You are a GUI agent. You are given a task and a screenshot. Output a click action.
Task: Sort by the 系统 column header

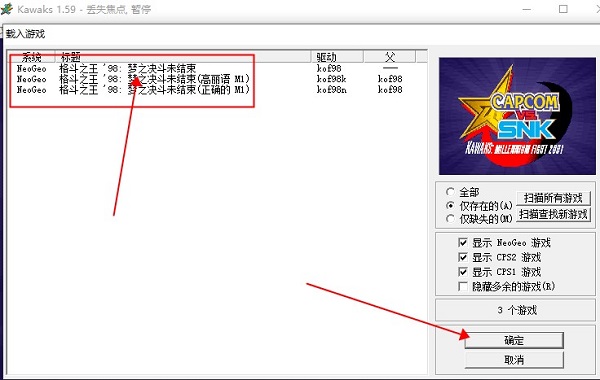32,57
